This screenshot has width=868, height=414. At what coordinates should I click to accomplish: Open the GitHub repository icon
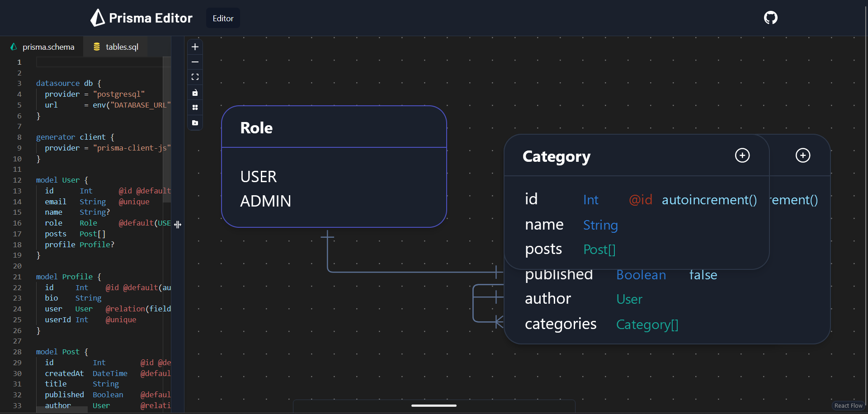point(770,18)
